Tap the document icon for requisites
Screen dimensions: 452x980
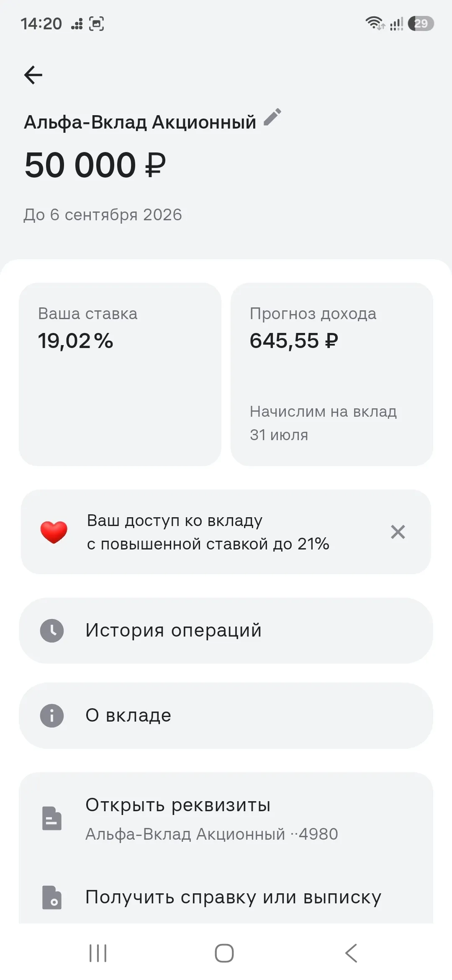[x=52, y=818]
